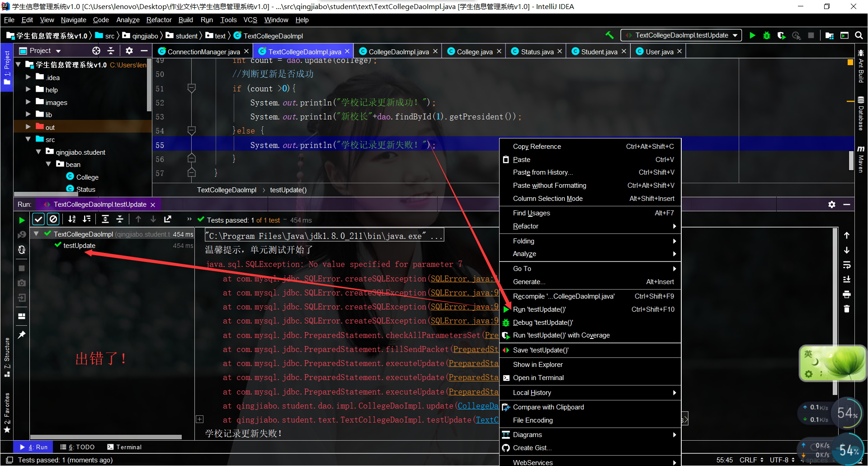
Task: Click the Build project hammer icon
Action: [x=609, y=35]
